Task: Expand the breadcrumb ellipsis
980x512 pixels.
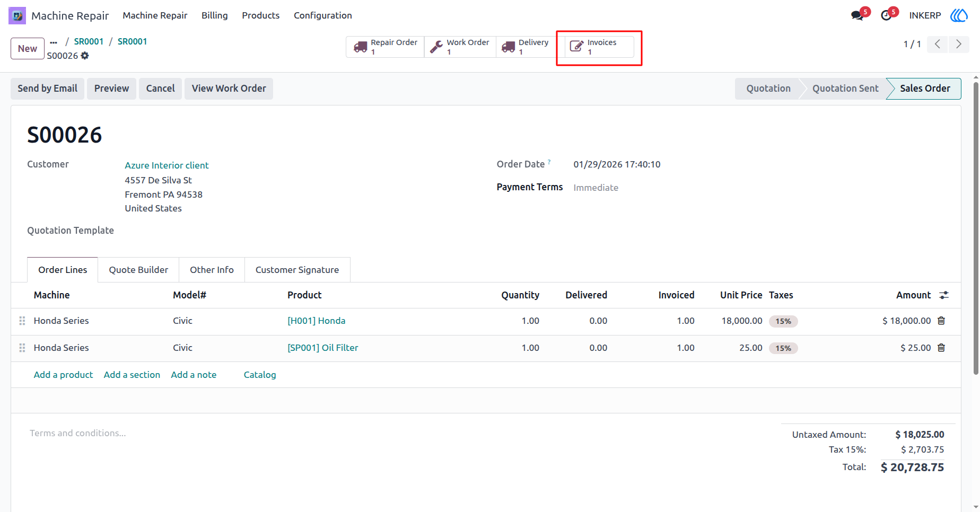Action: (x=54, y=42)
